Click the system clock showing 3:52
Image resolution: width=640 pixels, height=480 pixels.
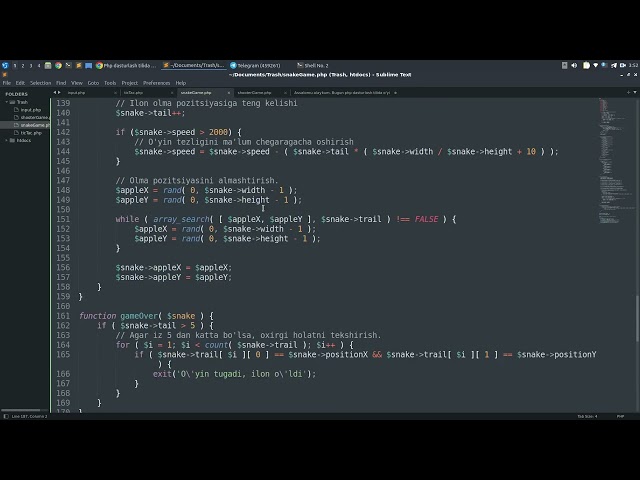633,65
